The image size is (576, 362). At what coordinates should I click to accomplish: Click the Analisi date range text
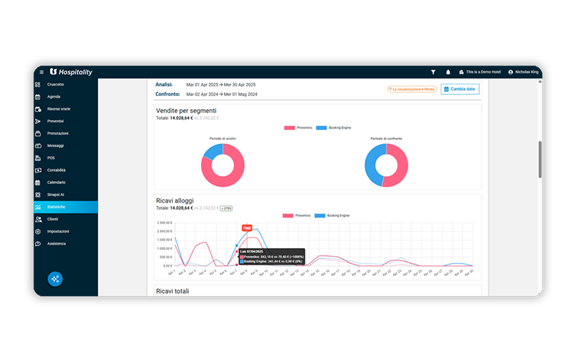221,85
